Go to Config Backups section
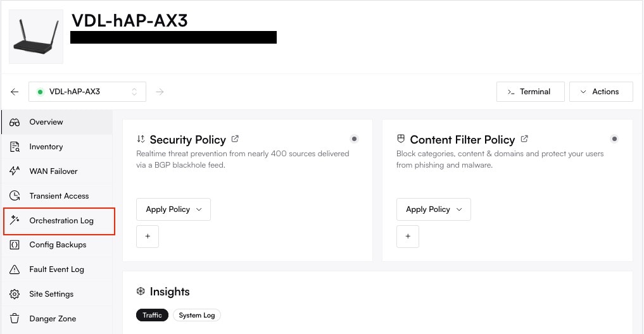The height and width of the screenshot is (334, 644). tap(58, 245)
